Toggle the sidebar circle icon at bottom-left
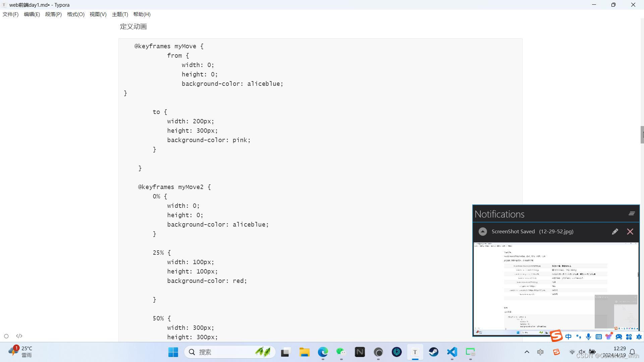This screenshot has height=362, width=644. click(6, 336)
